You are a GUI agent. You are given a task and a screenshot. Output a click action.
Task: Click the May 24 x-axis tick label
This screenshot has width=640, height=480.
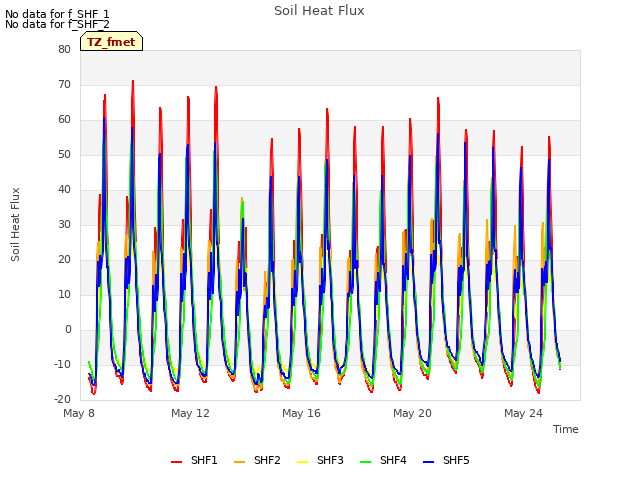(x=523, y=413)
